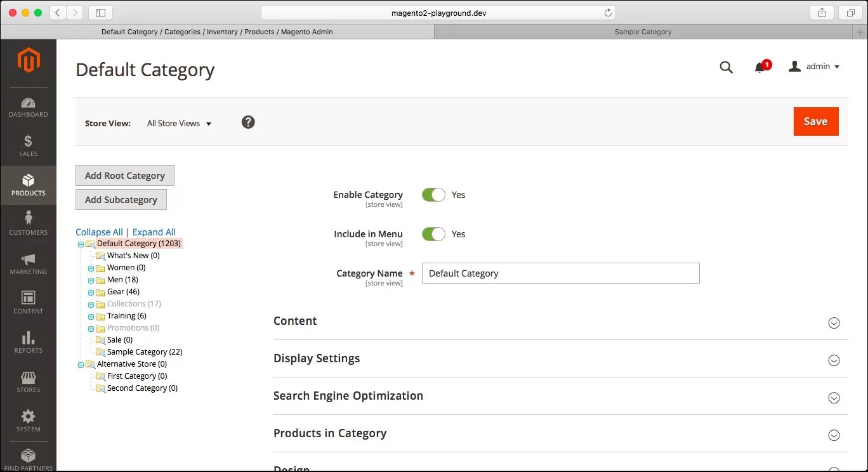
Task: Click the store view help question icon
Action: coord(248,122)
